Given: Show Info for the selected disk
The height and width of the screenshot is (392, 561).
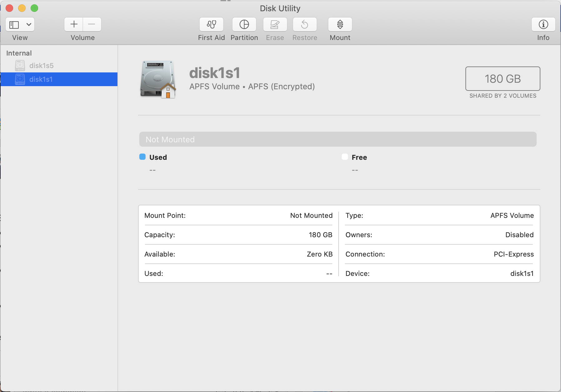Looking at the screenshot, I should [x=543, y=24].
